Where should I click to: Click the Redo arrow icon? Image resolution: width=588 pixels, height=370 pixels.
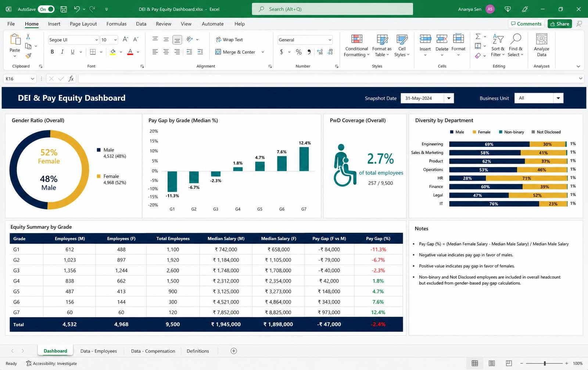coord(92,9)
